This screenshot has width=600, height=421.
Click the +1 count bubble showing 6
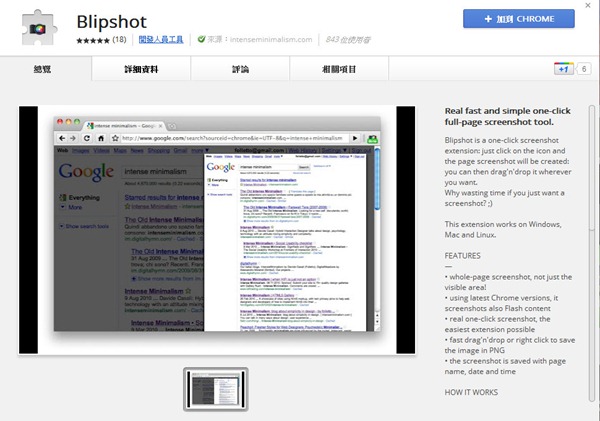click(x=584, y=69)
